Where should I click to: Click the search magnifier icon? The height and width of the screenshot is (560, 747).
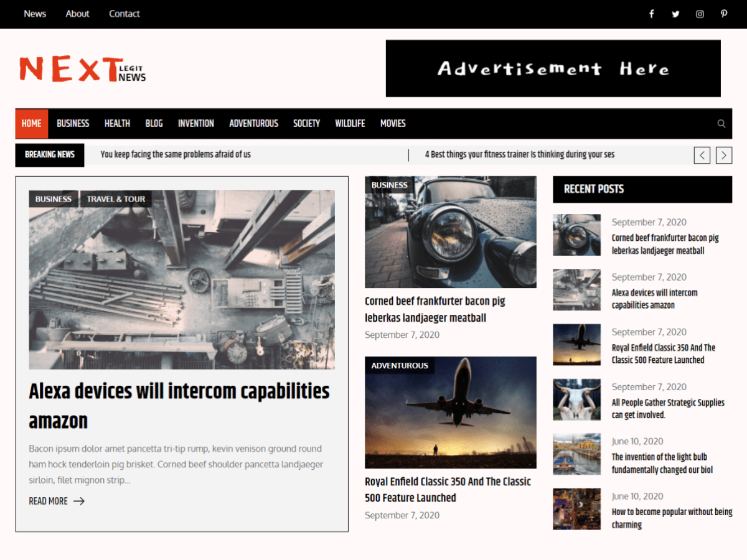721,123
